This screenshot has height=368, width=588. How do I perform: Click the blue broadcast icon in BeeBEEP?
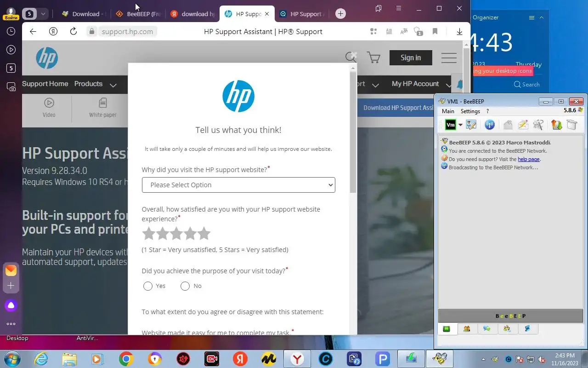point(490,125)
